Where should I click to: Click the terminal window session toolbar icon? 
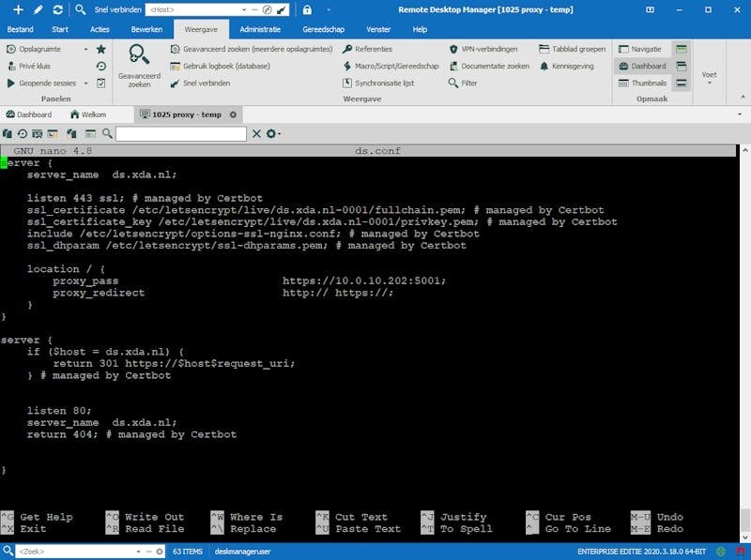(53, 133)
